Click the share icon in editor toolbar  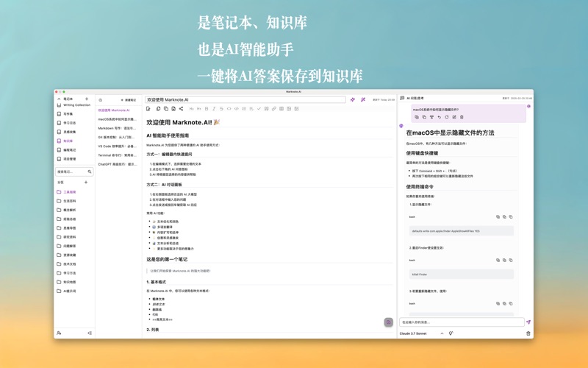click(181, 109)
